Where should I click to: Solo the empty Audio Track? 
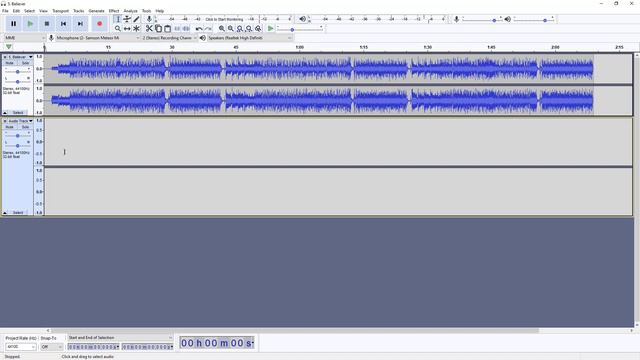coord(25,127)
